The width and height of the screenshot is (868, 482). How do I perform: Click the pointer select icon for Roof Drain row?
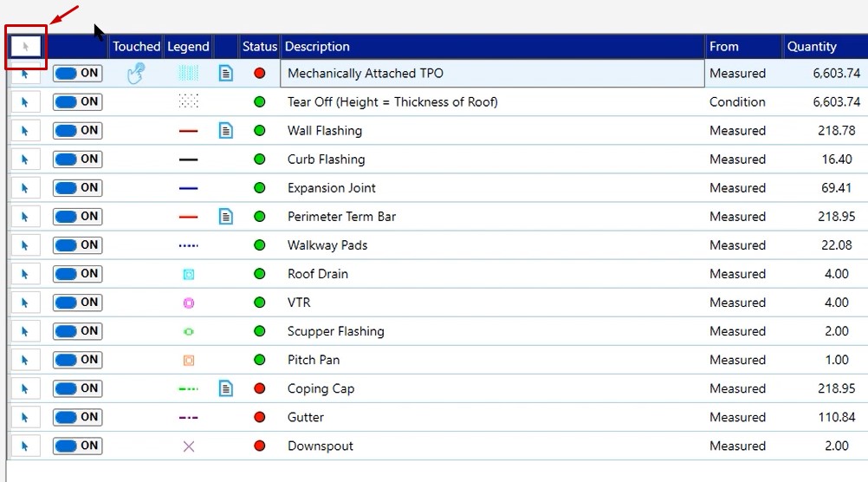[x=25, y=274]
